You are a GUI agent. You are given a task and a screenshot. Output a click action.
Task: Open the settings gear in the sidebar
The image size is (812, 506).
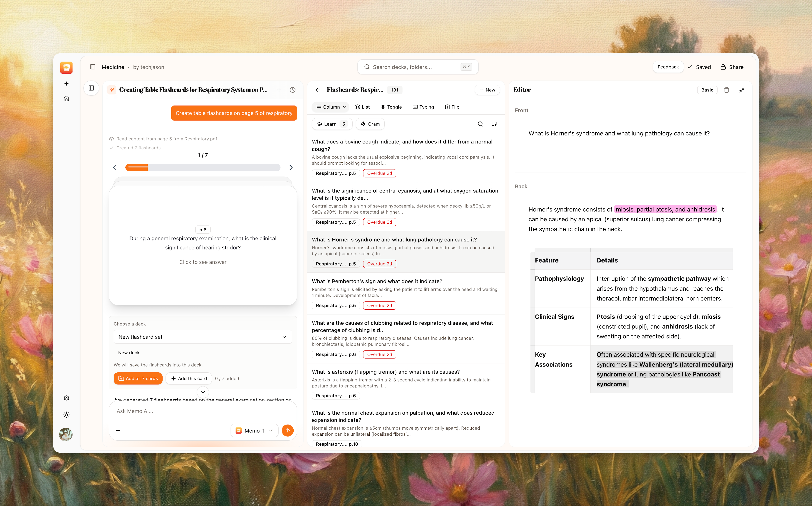[x=66, y=398]
